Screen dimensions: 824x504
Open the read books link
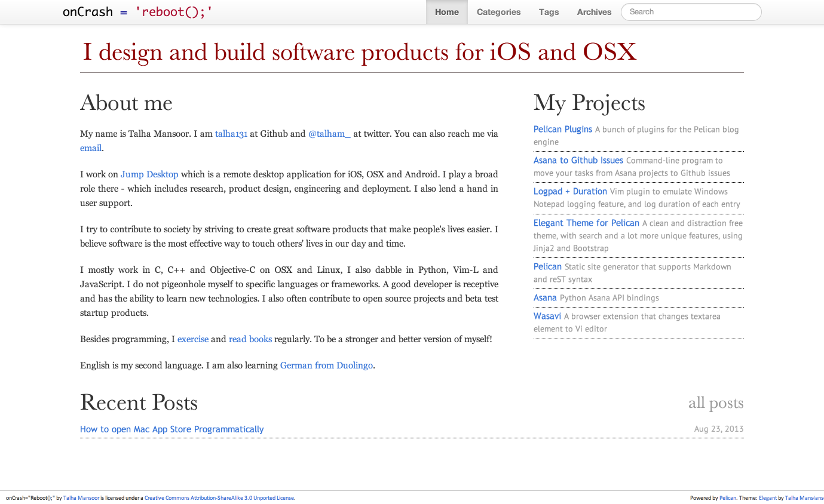click(x=250, y=339)
